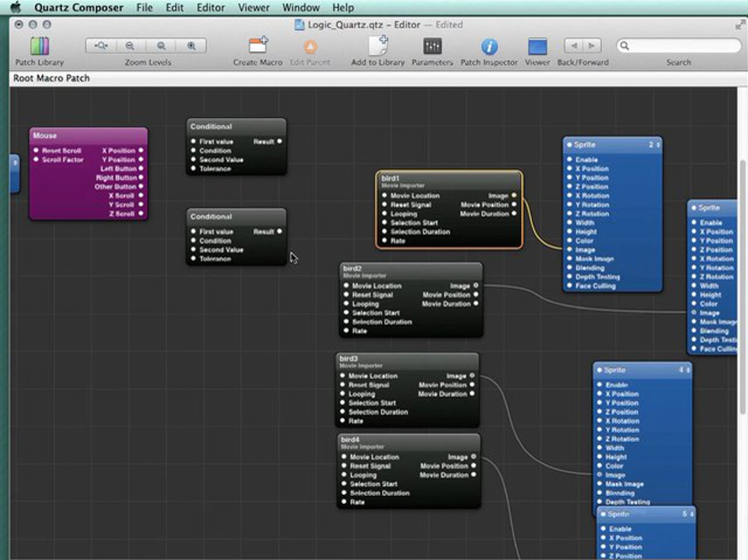
Task: Click the X Position output port on Mouse
Action: click(141, 150)
